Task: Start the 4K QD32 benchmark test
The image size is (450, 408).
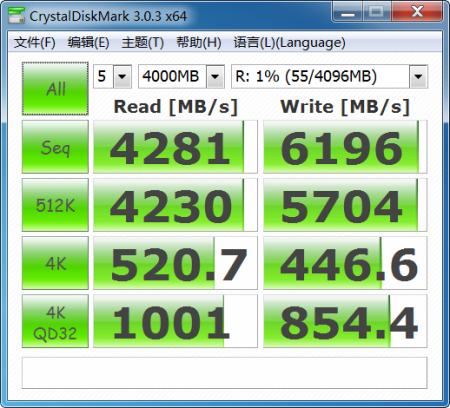Action: [55, 321]
